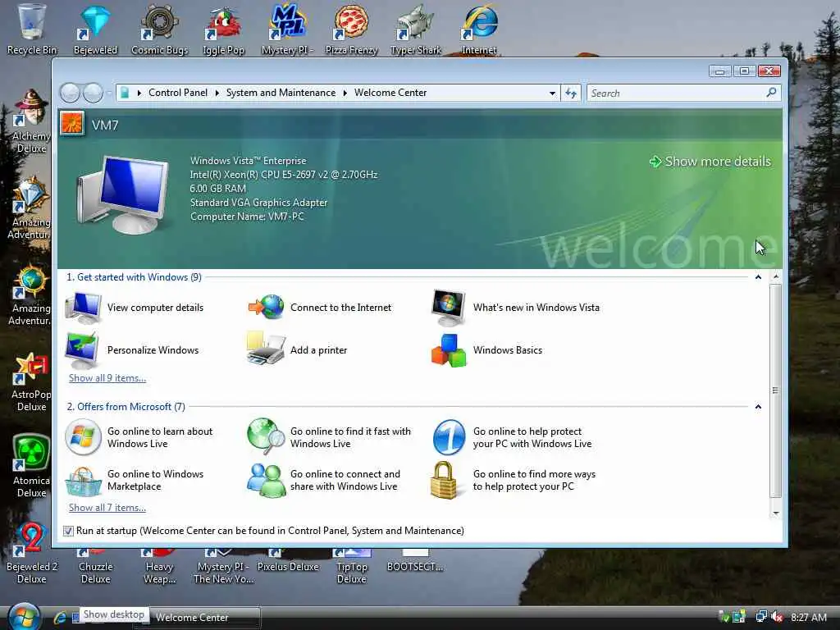Screen dimensions: 840x630
Task: Click the find it fast magnifier globe icon
Action: (266, 436)
